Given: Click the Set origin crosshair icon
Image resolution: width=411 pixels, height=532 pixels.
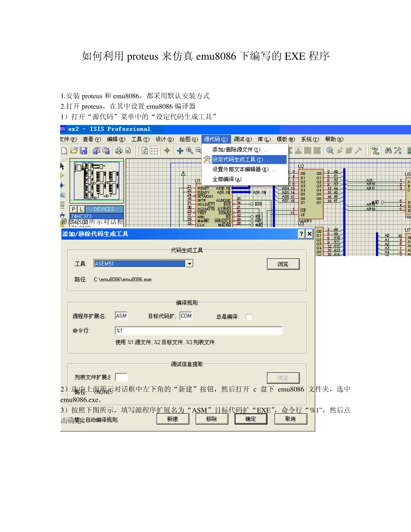Looking at the screenshot, I should (167, 151).
